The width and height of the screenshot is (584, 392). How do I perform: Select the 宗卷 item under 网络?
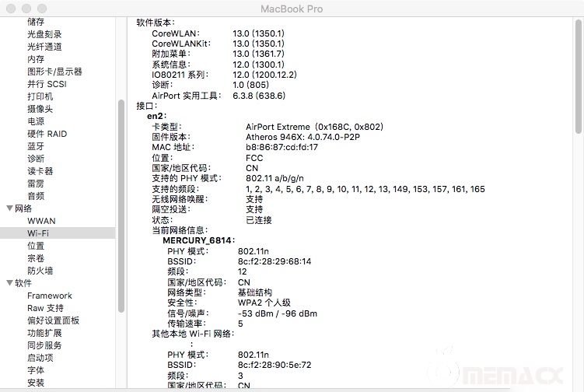(x=36, y=258)
